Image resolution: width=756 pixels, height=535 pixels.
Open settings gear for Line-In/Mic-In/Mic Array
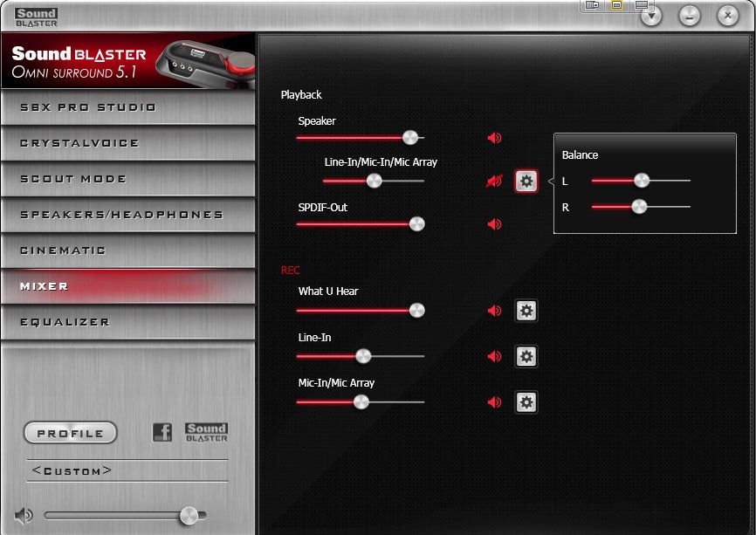526,182
